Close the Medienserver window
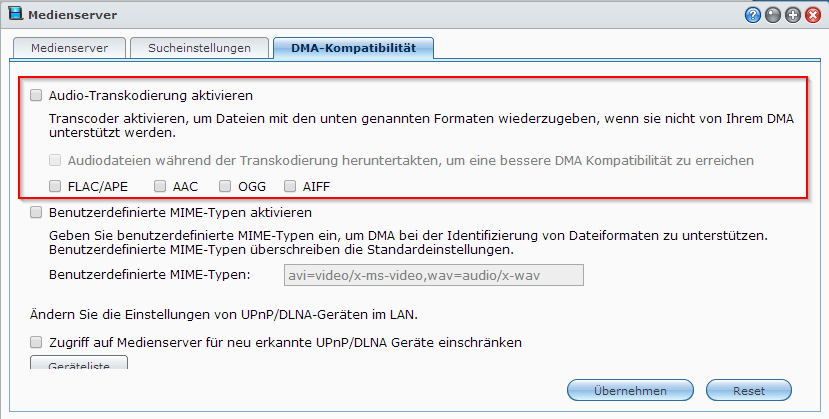 point(811,15)
